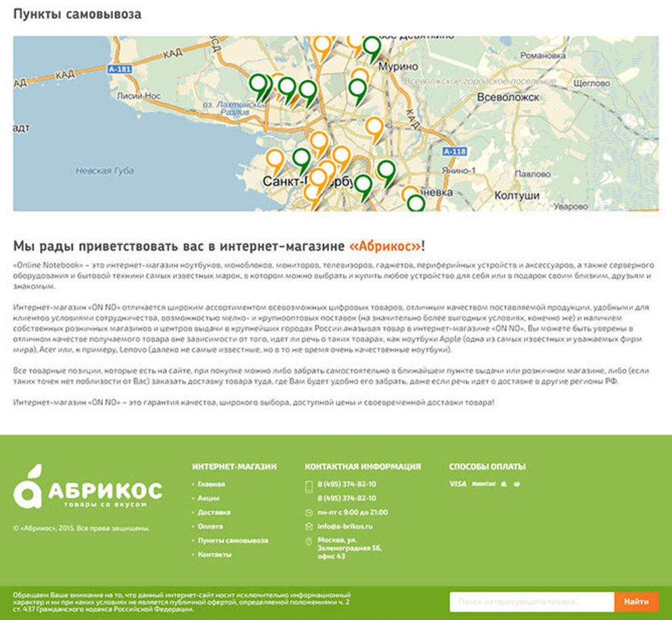Click the location pin icon beside the Москва address
Screen dimensions: 672x620
pyautogui.click(x=309, y=541)
